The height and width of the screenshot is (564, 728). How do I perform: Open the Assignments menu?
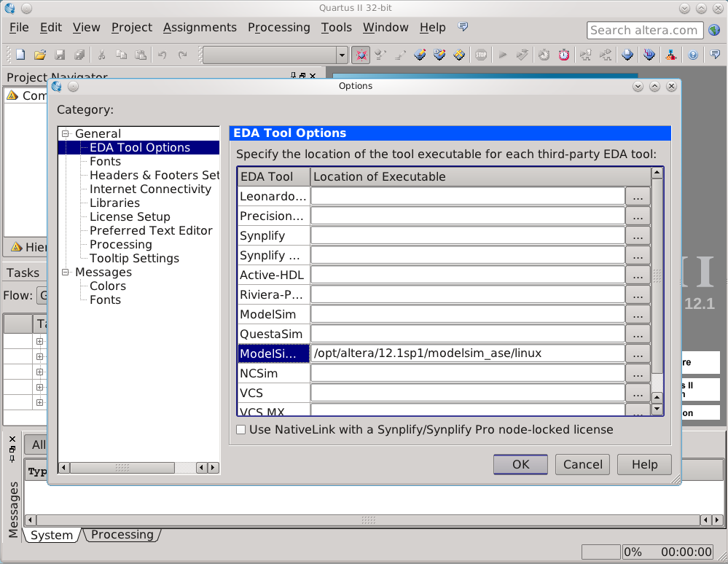click(200, 28)
